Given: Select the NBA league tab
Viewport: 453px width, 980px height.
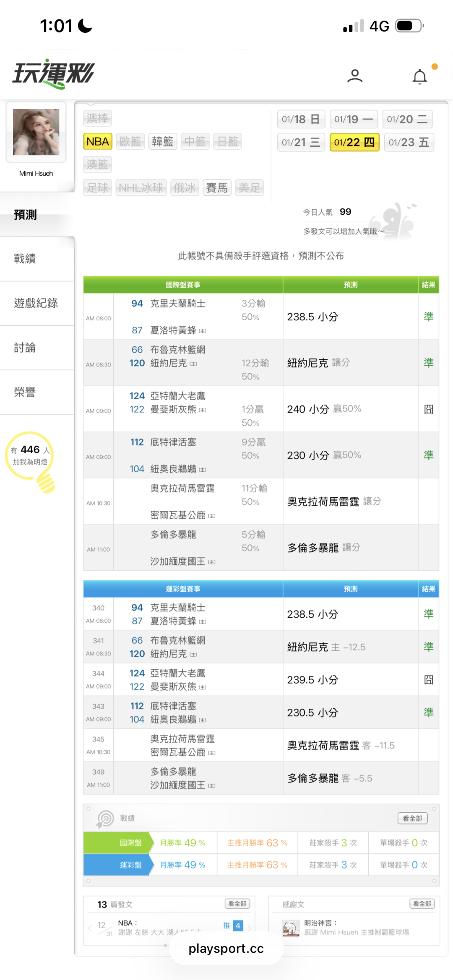Looking at the screenshot, I should click(x=98, y=142).
